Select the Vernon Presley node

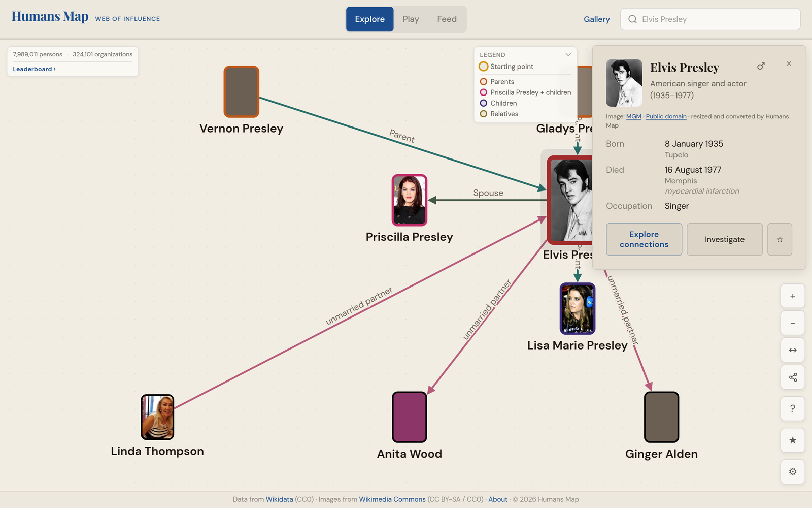point(242,91)
